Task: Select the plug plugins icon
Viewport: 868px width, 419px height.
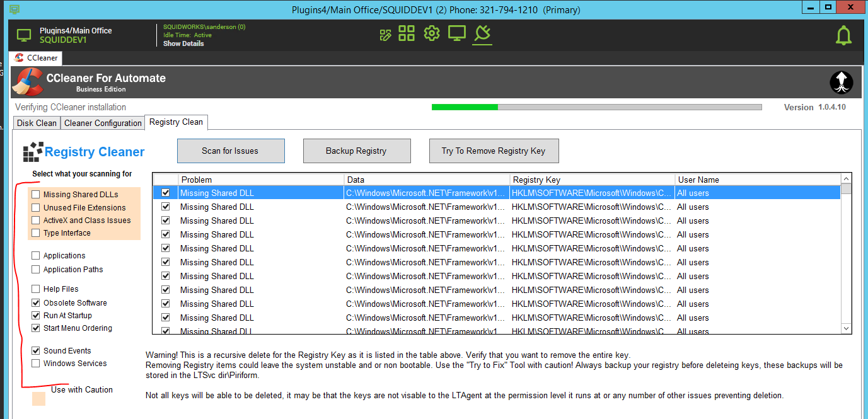Action: (482, 33)
